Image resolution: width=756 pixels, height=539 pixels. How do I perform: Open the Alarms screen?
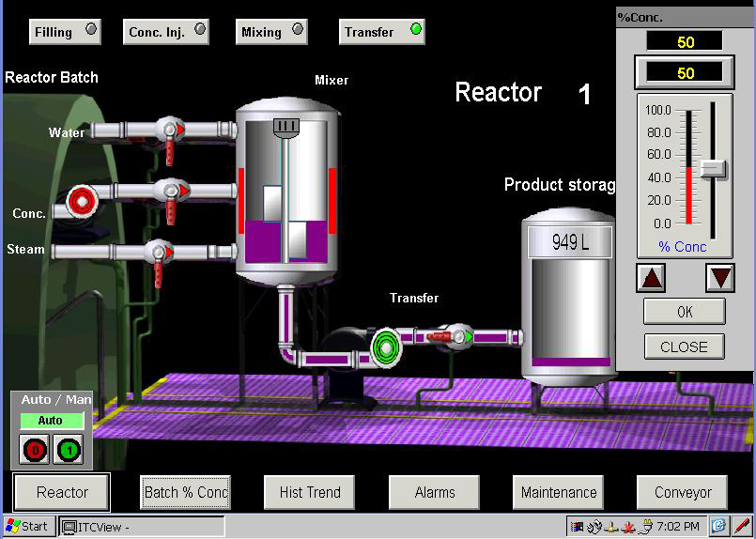(435, 492)
